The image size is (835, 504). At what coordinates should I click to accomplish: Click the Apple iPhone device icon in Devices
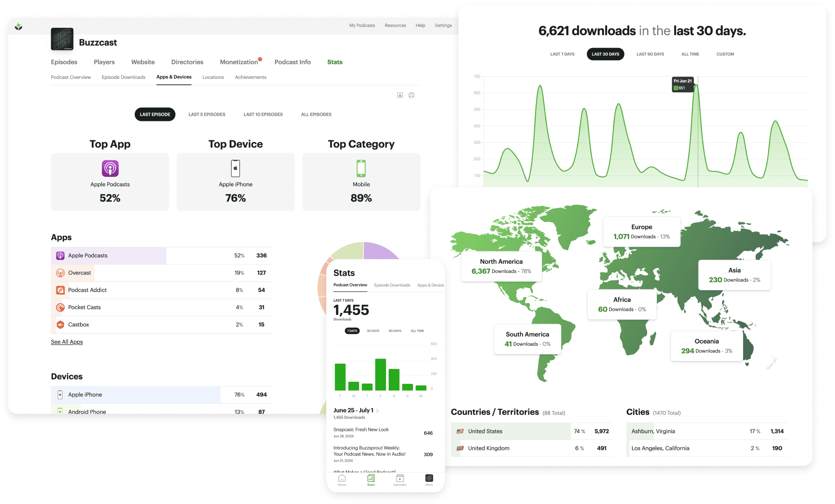[60, 395]
